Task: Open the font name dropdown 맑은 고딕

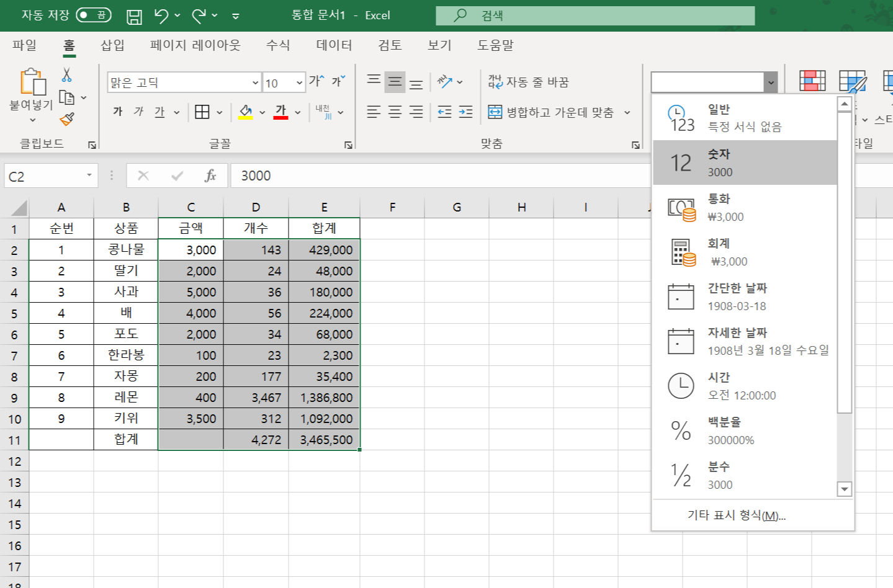Action: point(255,82)
